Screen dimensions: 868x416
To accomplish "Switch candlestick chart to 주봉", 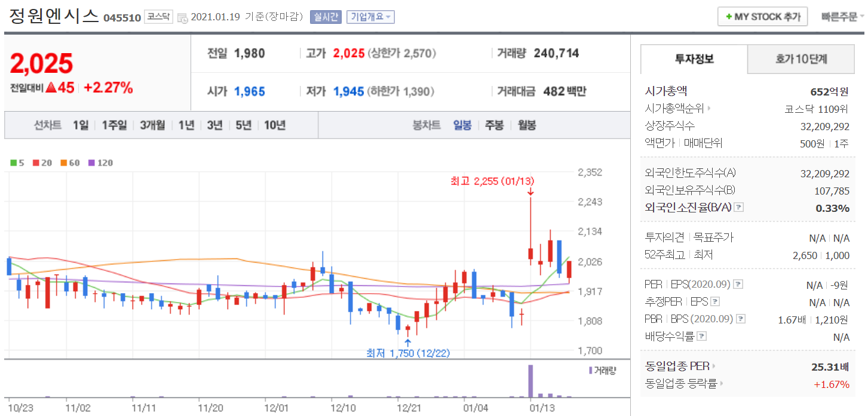I will click(494, 125).
